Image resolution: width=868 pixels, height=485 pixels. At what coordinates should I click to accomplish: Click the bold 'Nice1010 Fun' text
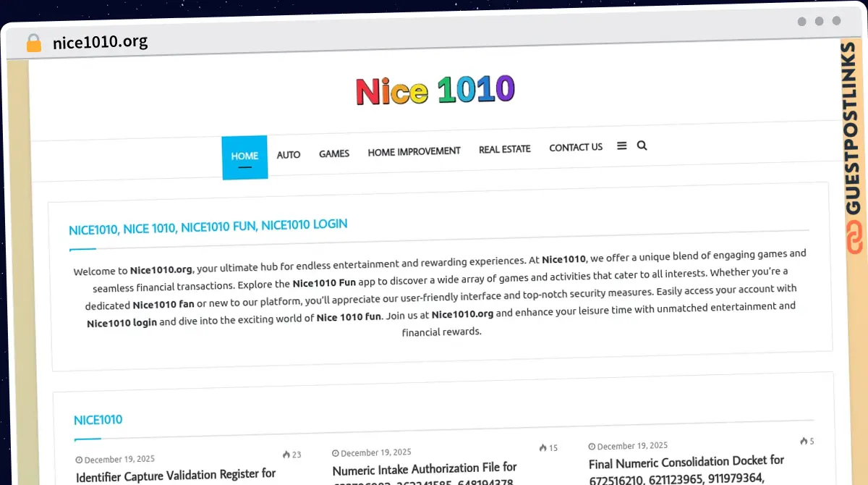point(324,283)
